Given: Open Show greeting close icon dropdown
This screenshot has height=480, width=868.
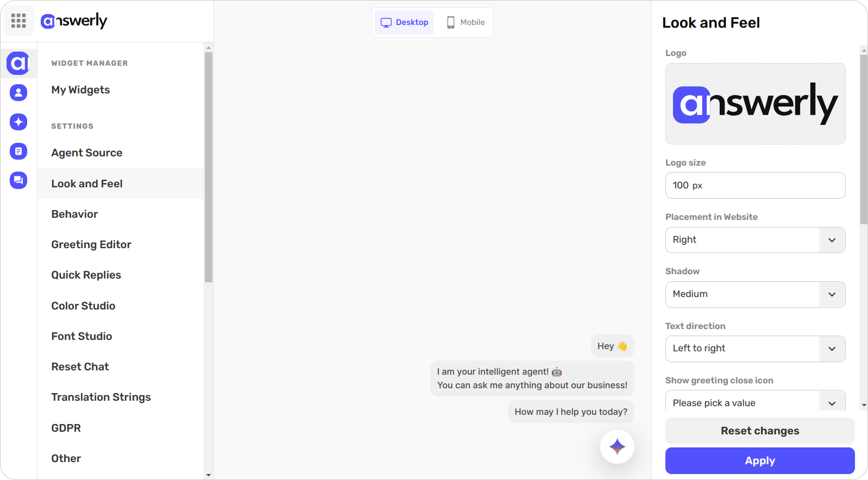Looking at the screenshot, I should 755,403.
